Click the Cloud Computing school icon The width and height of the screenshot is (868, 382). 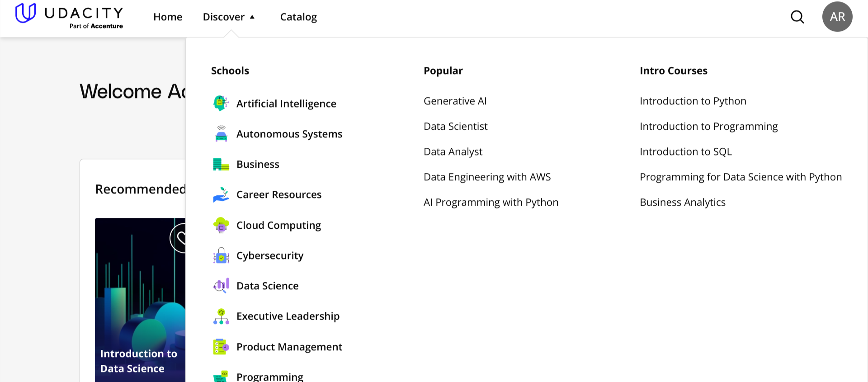point(221,225)
